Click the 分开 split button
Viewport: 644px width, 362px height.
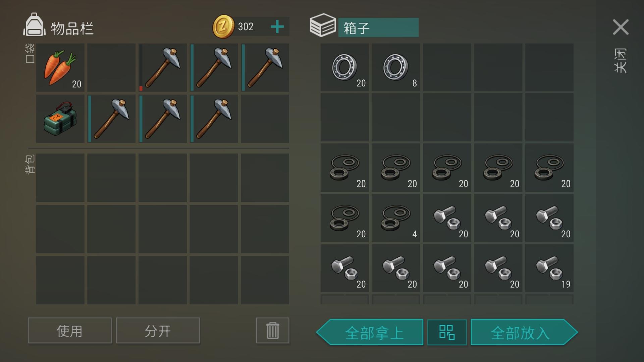(x=158, y=330)
